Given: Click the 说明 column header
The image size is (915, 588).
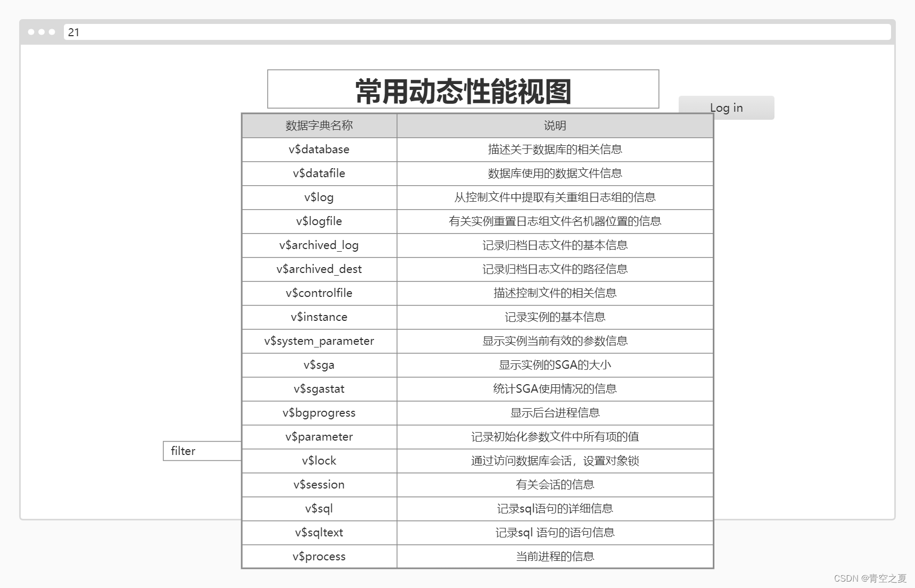Looking at the screenshot, I should pyautogui.click(x=555, y=126).
